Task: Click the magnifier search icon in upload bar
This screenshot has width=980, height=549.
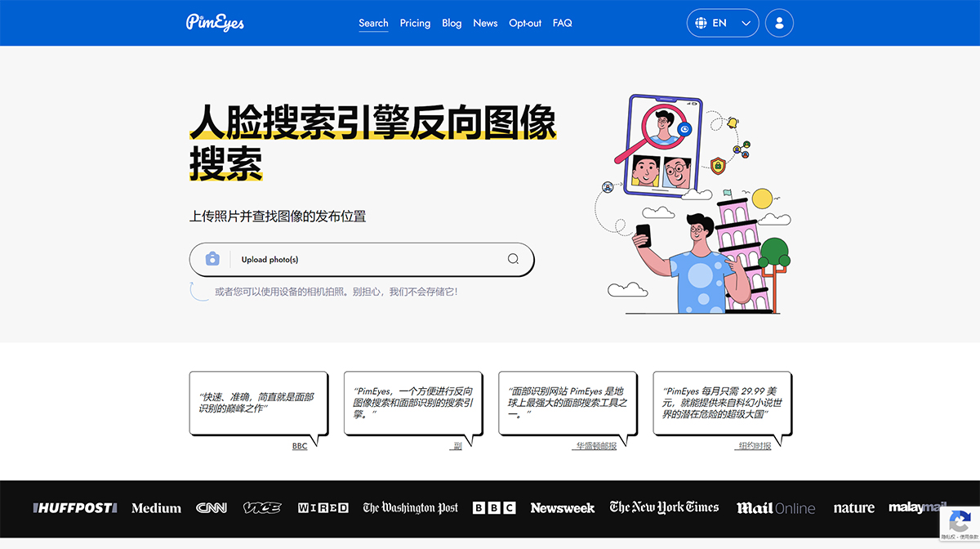Action: (x=513, y=259)
